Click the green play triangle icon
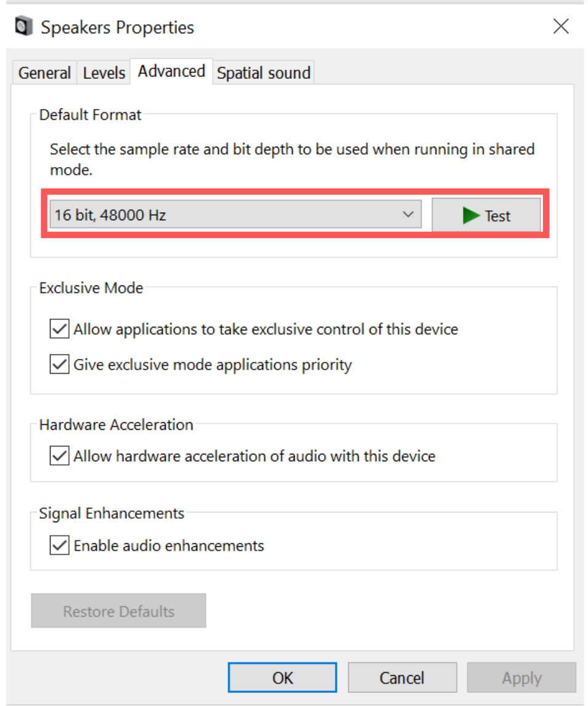 coord(472,216)
